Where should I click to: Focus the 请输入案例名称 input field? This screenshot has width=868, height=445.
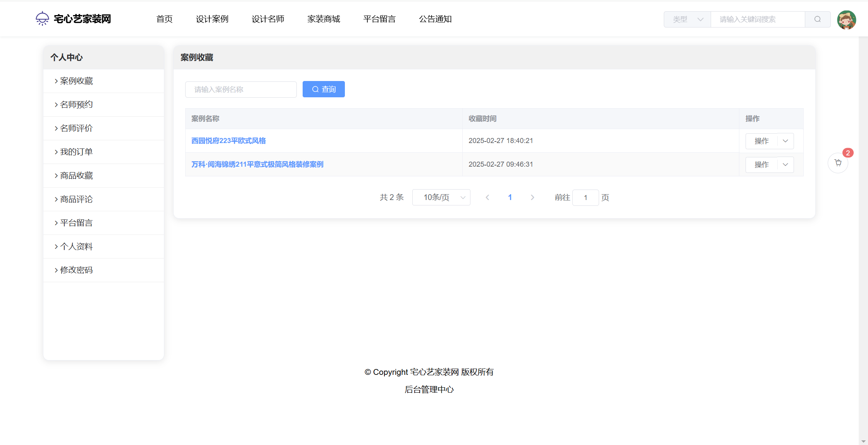241,90
